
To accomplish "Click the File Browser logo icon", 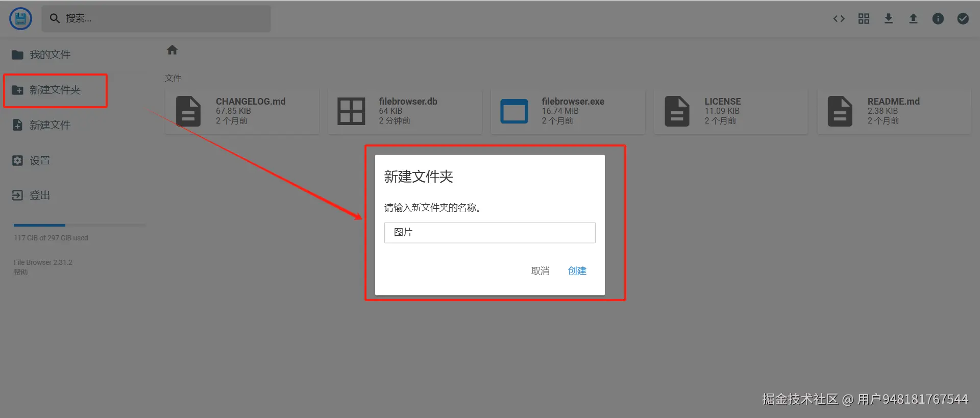I will 20,19.
